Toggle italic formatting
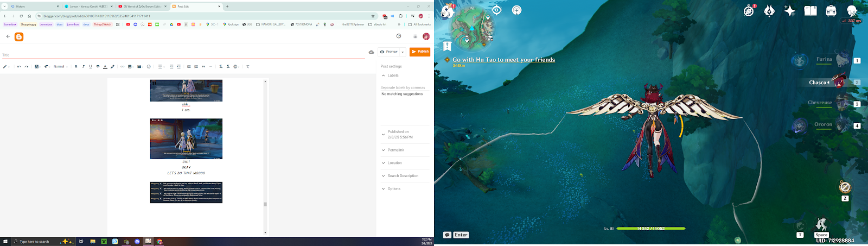This screenshot has width=868, height=246. (84, 67)
